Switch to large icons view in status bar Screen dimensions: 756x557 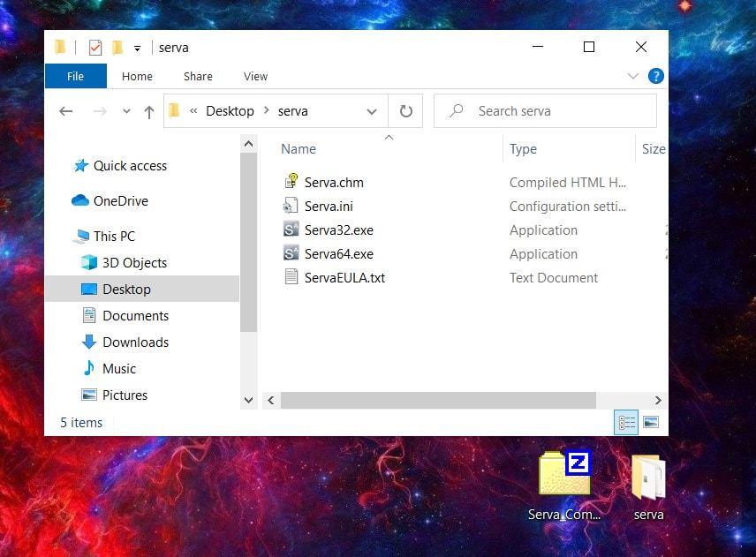point(651,423)
